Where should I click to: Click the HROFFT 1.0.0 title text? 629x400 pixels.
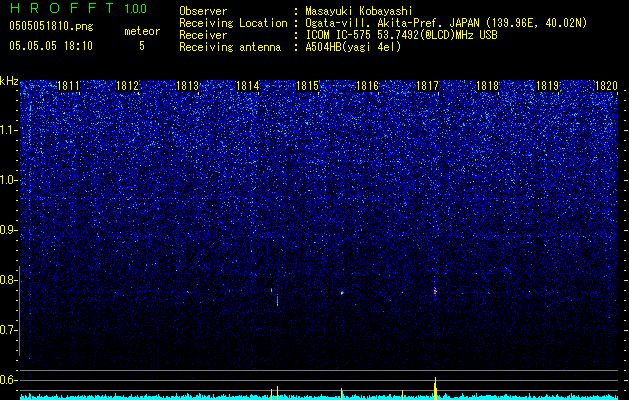pos(78,8)
